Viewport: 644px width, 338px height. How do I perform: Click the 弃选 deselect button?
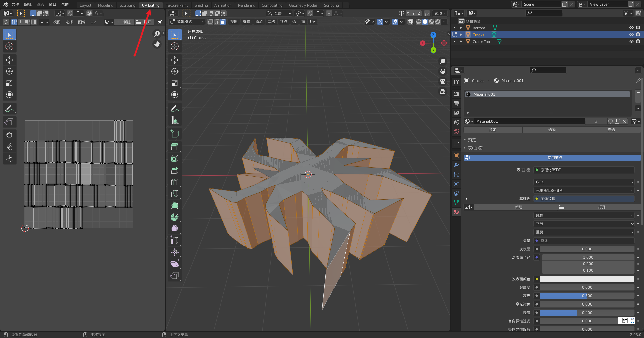click(611, 130)
